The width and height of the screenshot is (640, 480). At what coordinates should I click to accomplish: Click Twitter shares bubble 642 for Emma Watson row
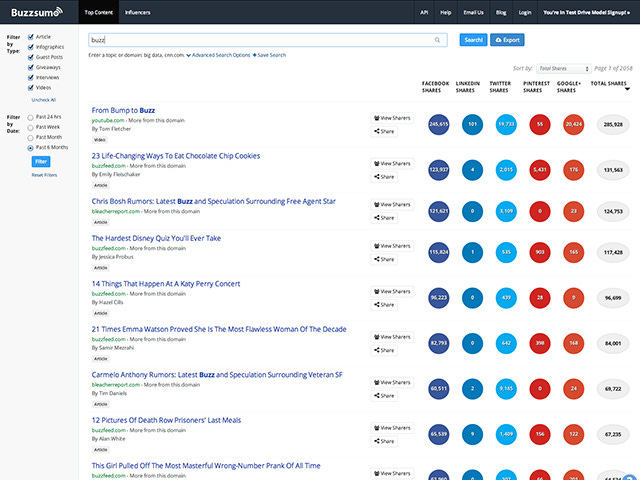[506, 343]
